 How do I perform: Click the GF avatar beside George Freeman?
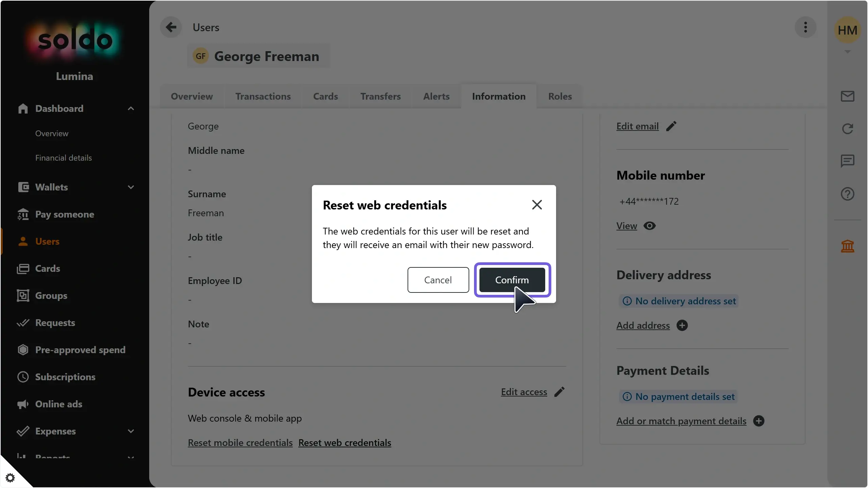(200, 56)
